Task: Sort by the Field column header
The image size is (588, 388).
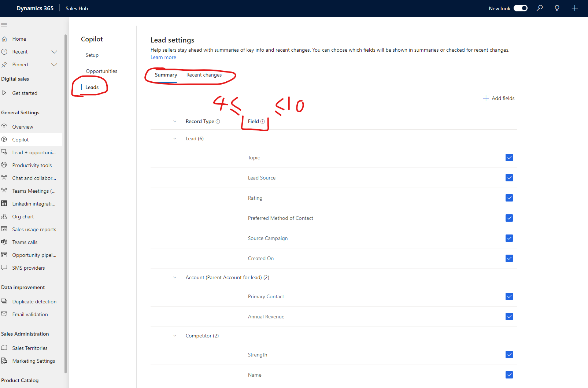Action: click(x=254, y=121)
